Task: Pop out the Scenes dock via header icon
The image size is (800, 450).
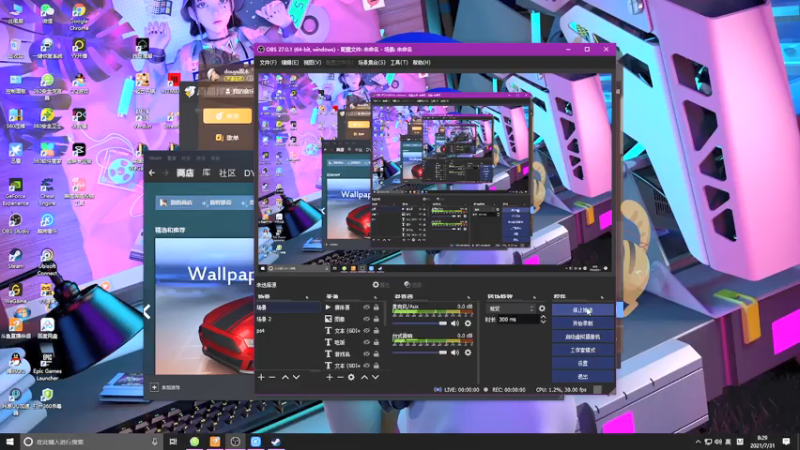Action: pos(307,297)
